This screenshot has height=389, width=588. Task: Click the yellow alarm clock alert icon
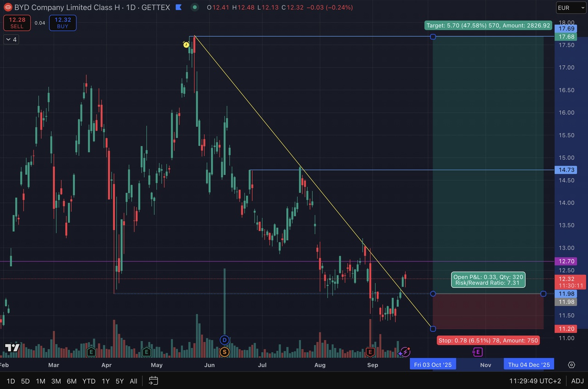pos(186,45)
